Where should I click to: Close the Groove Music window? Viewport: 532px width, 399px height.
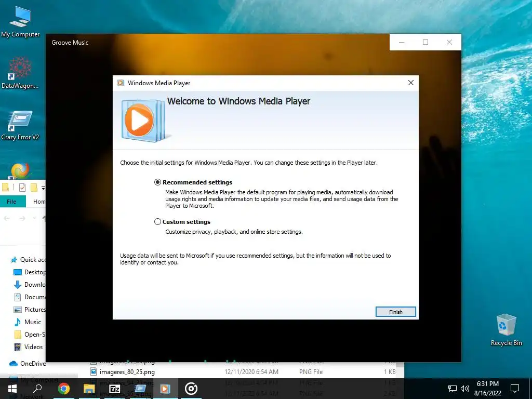pyautogui.click(x=449, y=42)
